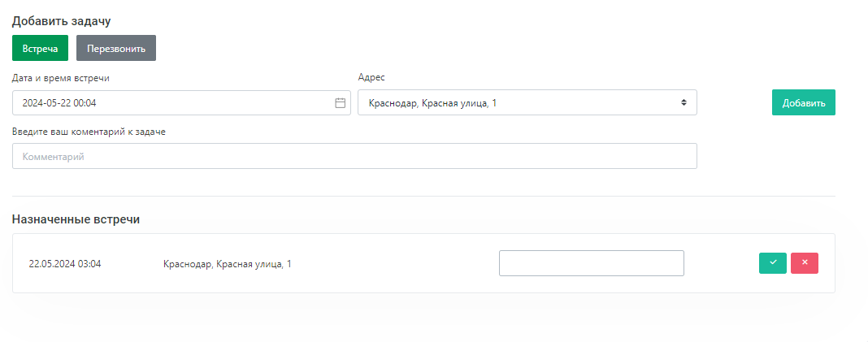Click the Дата и время встречи label
The width and height of the screenshot is (868, 342).
(x=61, y=78)
